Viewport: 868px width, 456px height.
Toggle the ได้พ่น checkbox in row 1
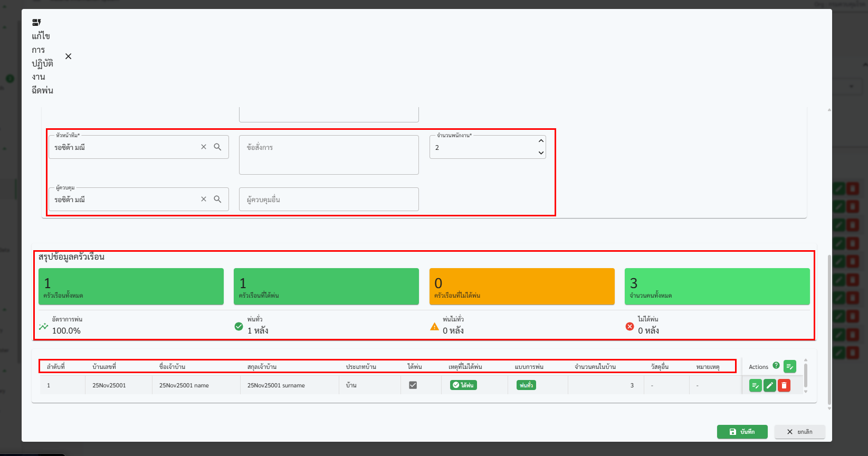pyautogui.click(x=413, y=385)
